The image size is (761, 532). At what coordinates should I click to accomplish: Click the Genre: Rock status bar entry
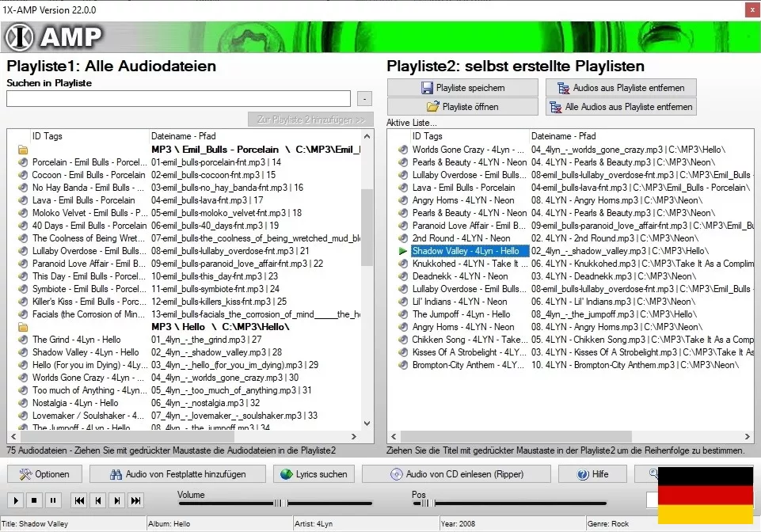(607, 524)
